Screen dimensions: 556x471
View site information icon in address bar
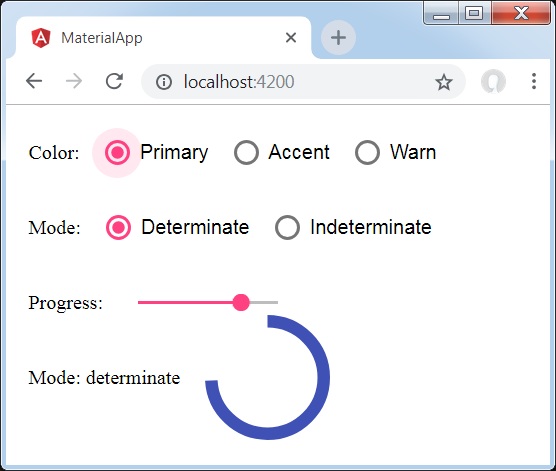tap(163, 82)
